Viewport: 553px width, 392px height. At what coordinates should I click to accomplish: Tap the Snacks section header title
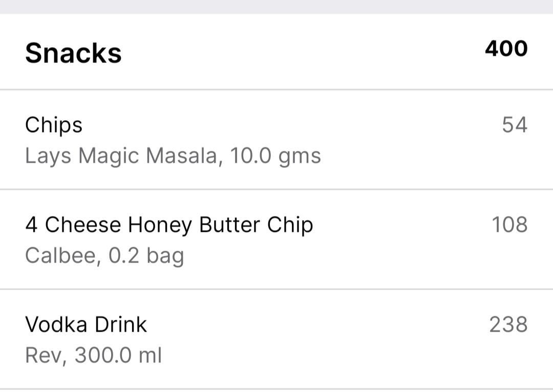click(73, 53)
